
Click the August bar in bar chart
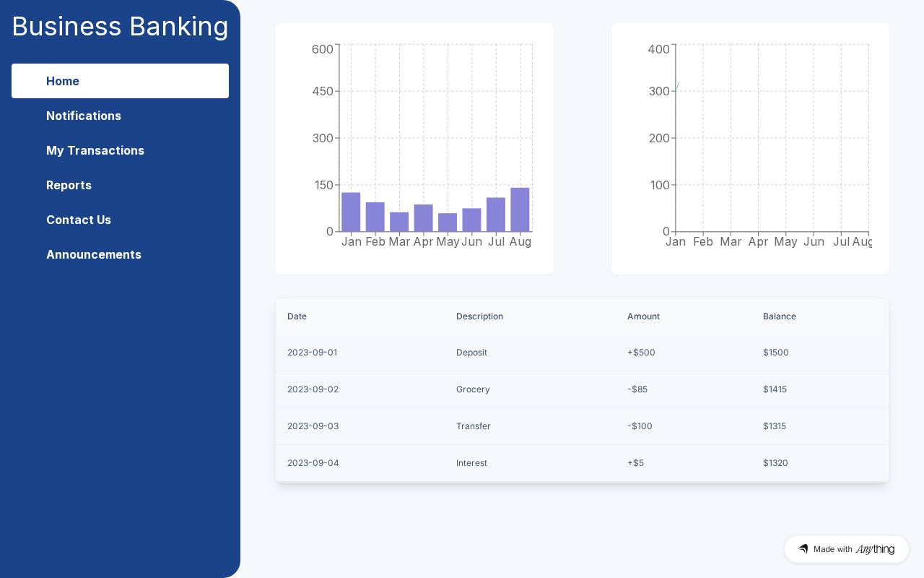(x=520, y=210)
